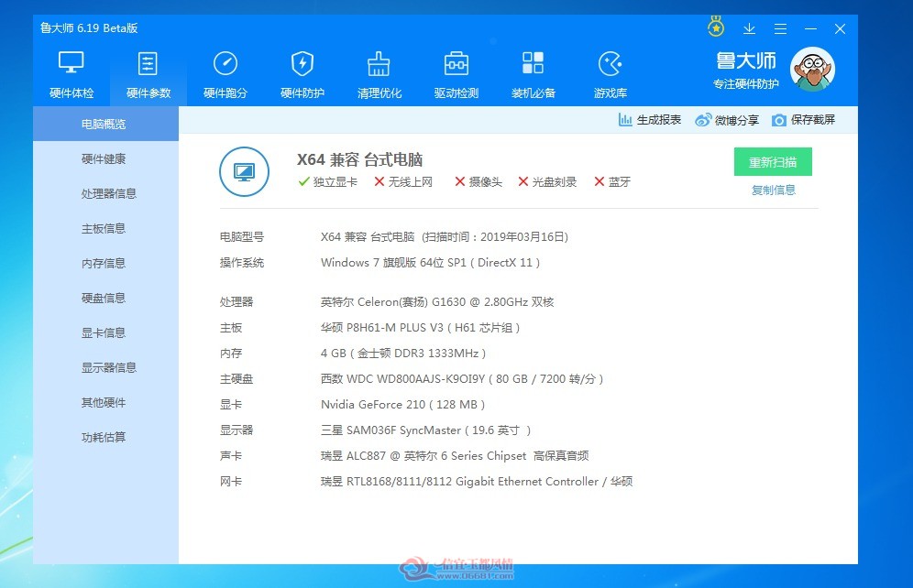Open 主板信息 motherboard info tab

click(x=105, y=229)
